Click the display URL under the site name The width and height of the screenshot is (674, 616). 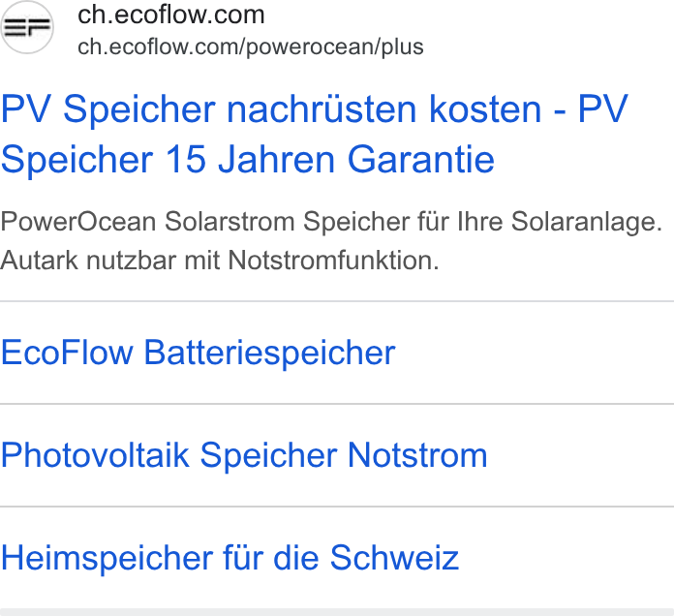click(251, 46)
